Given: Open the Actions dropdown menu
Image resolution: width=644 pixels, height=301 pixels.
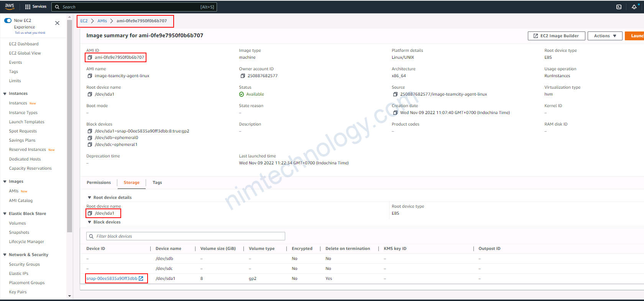Looking at the screenshot, I should [x=605, y=36].
